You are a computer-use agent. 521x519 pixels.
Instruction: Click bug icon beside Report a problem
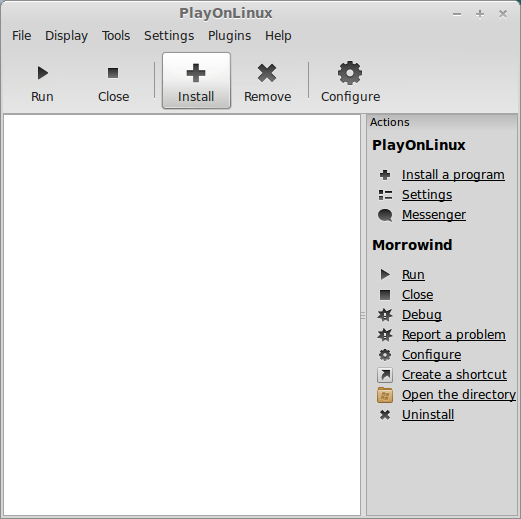coord(385,335)
